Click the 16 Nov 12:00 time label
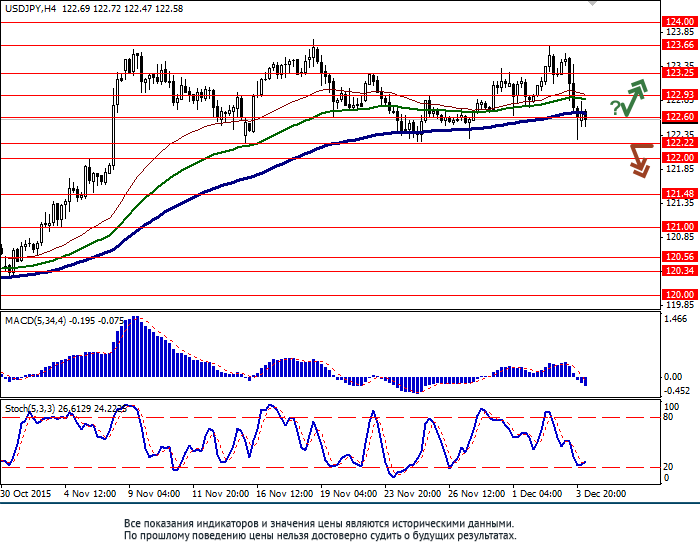 click(x=284, y=494)
